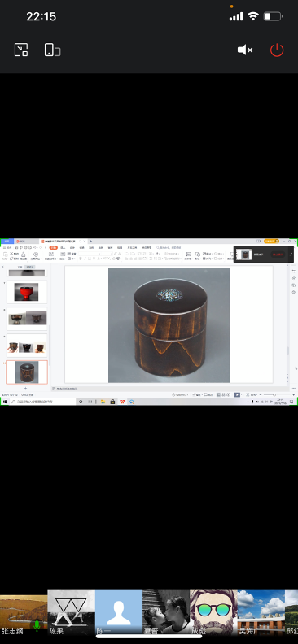
Task: Click the slideshow play button in status bar
Action: 237,394
